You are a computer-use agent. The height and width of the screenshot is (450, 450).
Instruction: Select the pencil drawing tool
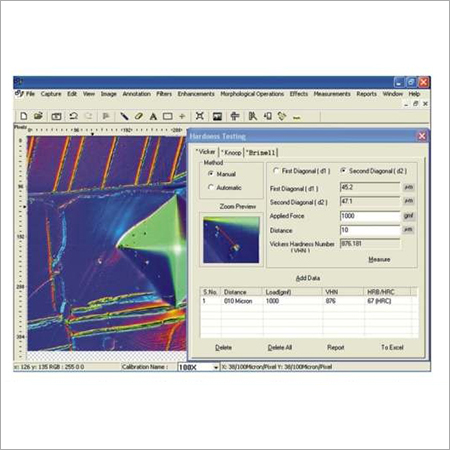[x=124, y=116]
